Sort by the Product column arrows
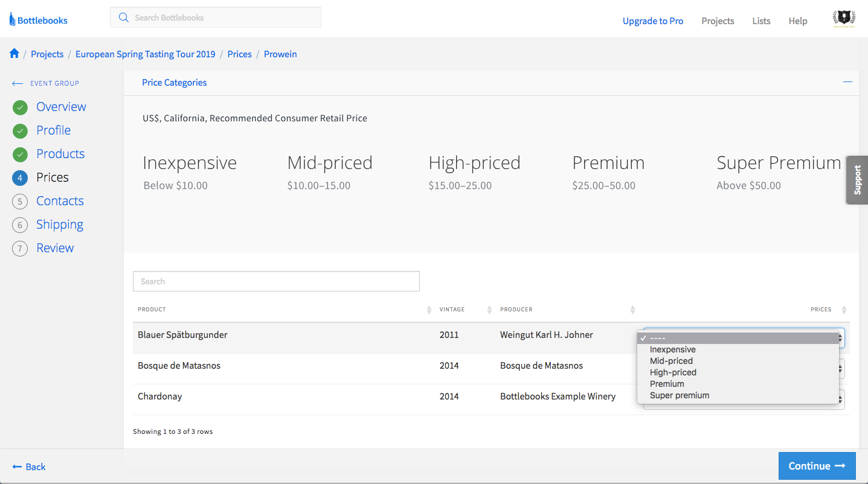 point(429,310)
